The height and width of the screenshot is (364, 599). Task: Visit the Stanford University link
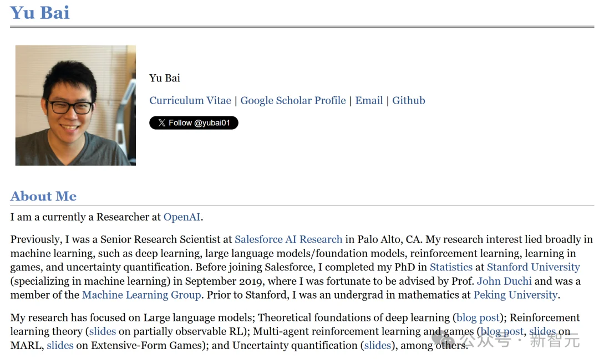pyautogui.click(x=533, y=267)
